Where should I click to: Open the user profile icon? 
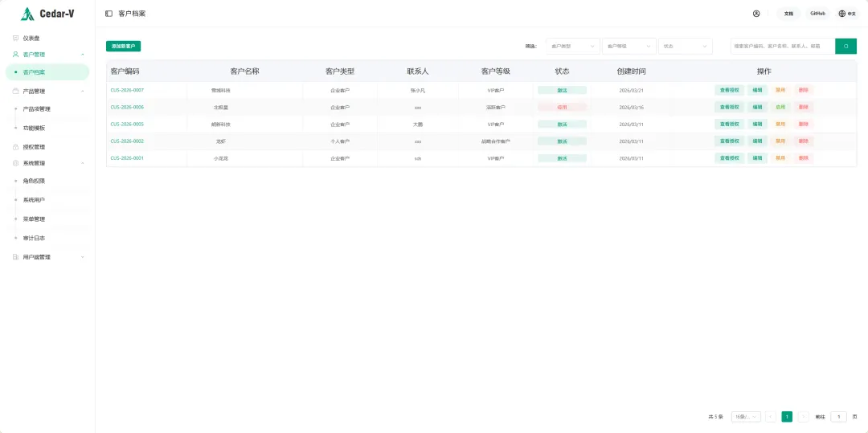[x=756, y=14]
